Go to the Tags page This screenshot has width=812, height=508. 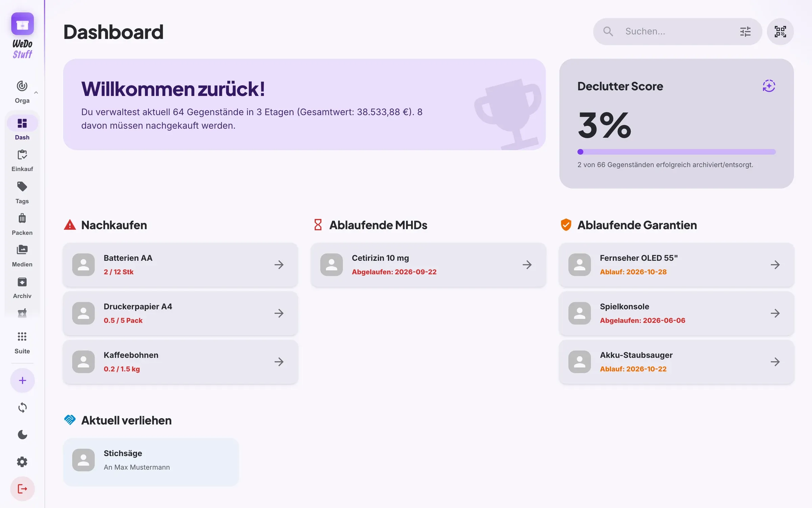(22, 192)
